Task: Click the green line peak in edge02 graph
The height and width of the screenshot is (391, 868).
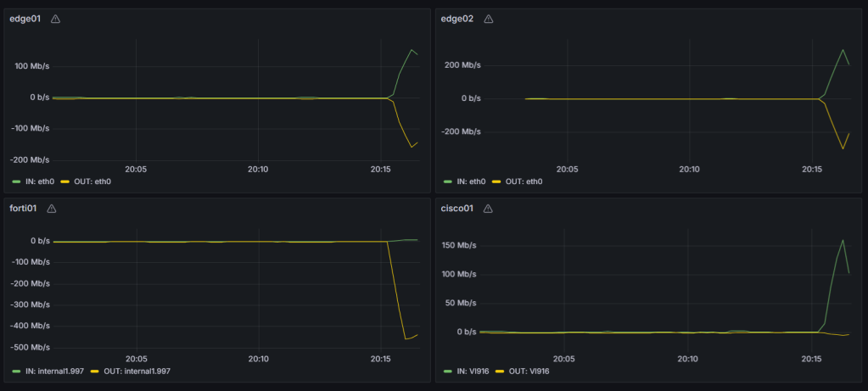Action: [843, 49]
